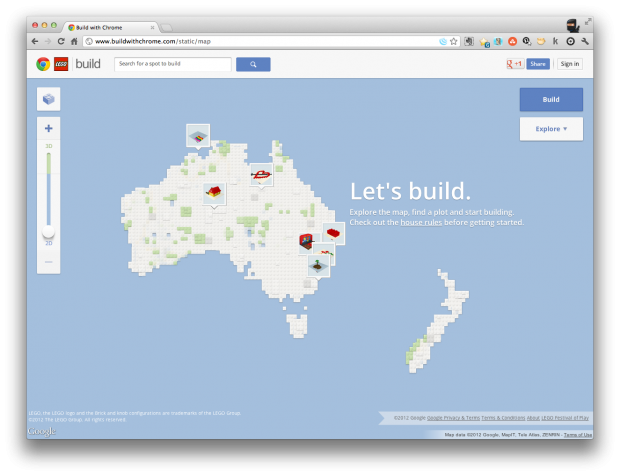The height and width of the screenshot is (476, 620).
Task: Click the 'build' wordmark in the header
Action: (88, 64)
